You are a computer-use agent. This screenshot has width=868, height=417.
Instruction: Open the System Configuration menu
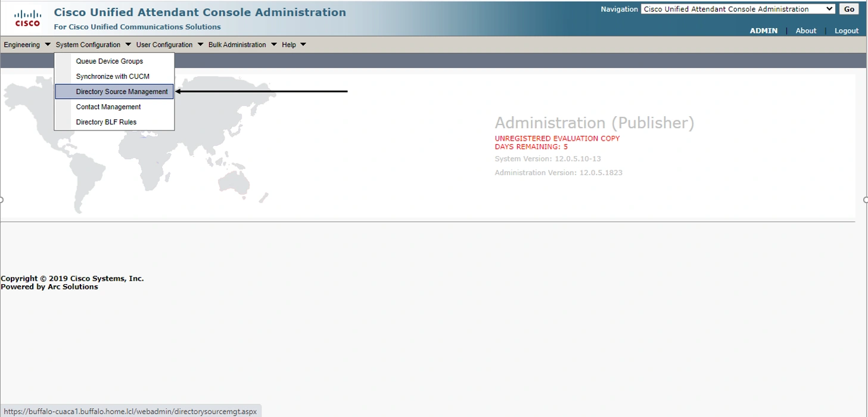[88, 45]
